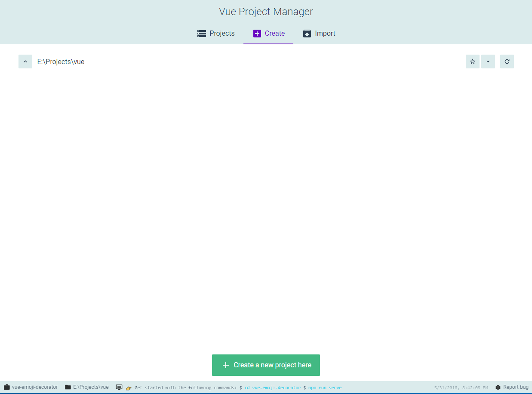Report a bug via the bug icon
Screen dimensions: 532x394
pyautogui.click(x=497, y=387)
